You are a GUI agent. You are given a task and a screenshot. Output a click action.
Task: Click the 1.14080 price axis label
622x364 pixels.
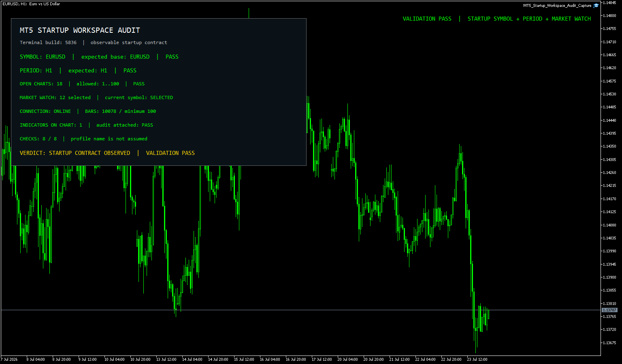[609, 225]
